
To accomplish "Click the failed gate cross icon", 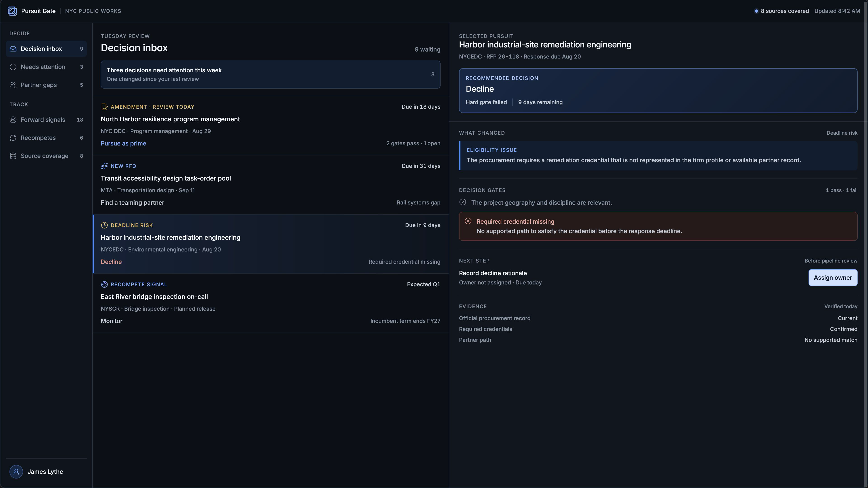I will pyautogui.click(x=468, y=221).
